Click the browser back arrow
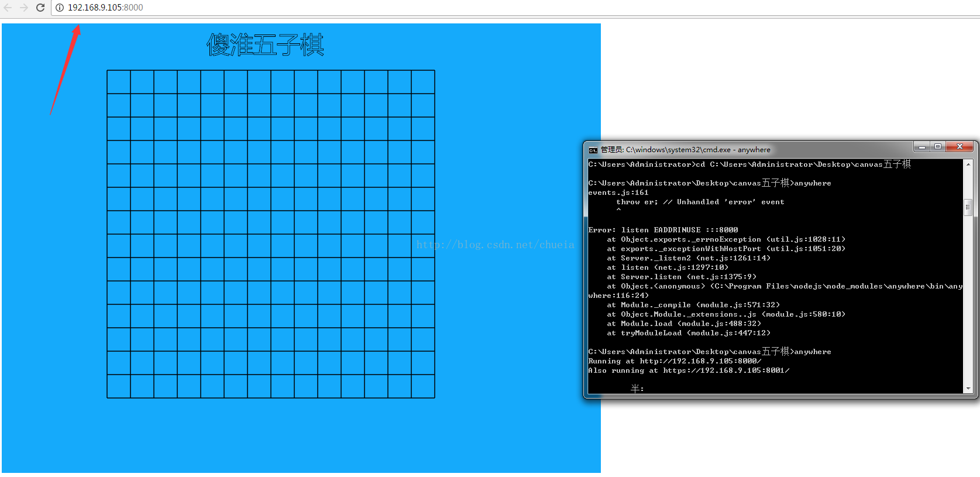Viewport: 980px width, 477px height. coord(8,8)
